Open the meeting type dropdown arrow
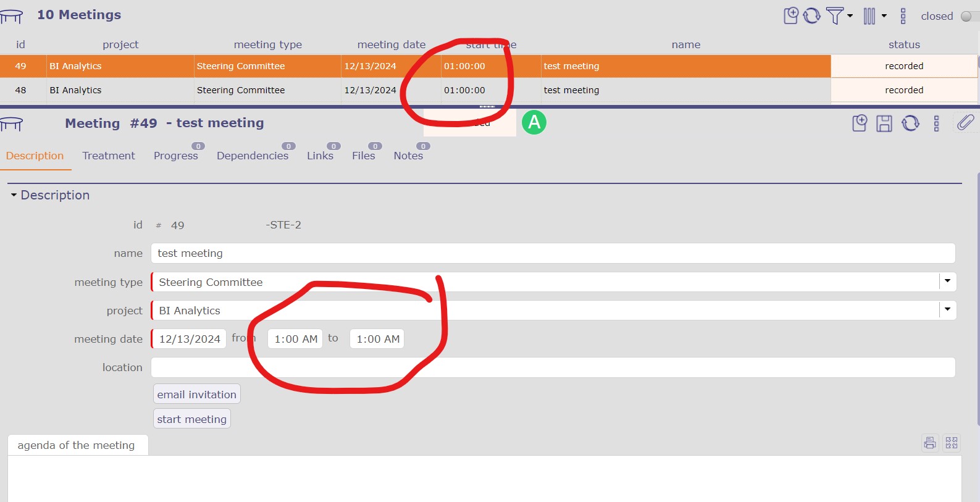Viewport: 980px width, 502px height. coord(947,282)
